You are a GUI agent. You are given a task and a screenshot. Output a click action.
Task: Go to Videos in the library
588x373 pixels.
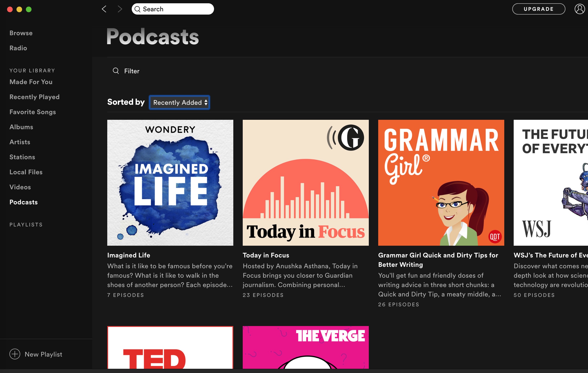[20, 187]
